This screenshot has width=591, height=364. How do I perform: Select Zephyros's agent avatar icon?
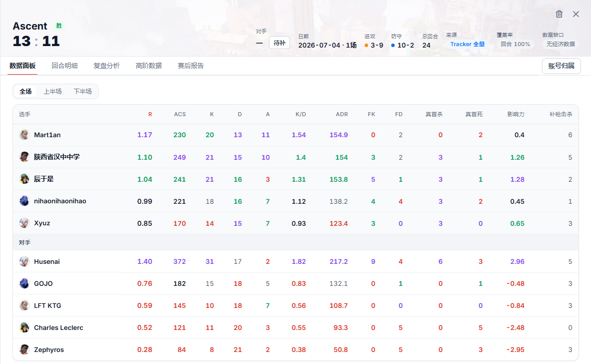25,349
